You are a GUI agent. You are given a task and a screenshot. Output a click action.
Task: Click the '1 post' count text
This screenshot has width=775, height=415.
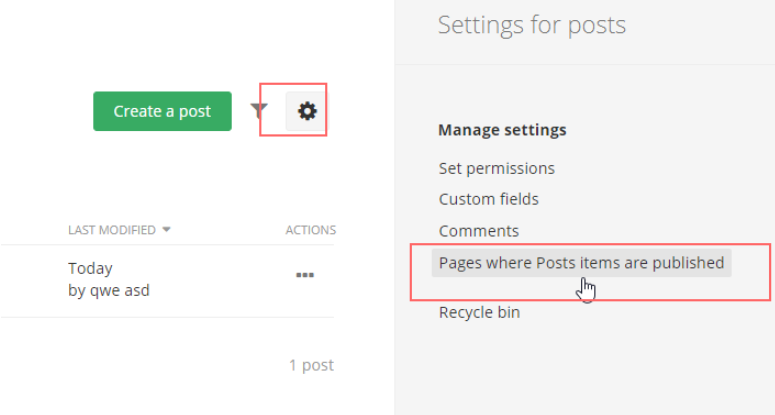coord(311,365)
